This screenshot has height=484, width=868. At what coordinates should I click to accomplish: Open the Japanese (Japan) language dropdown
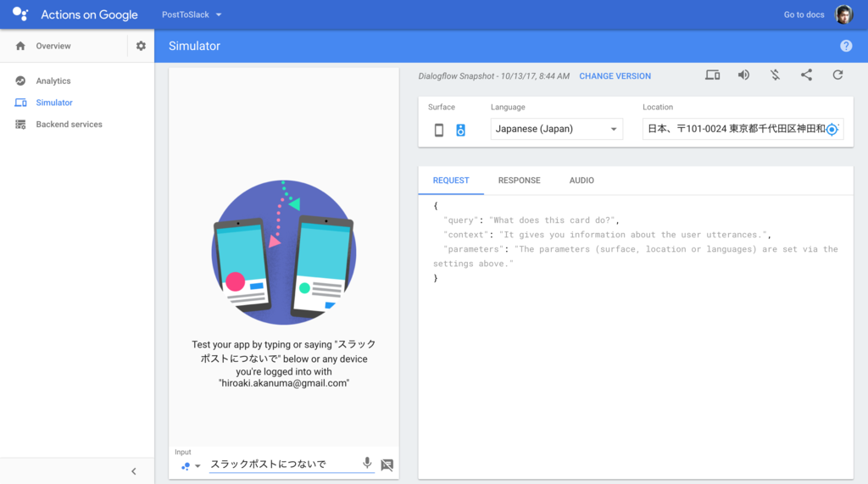556,129
